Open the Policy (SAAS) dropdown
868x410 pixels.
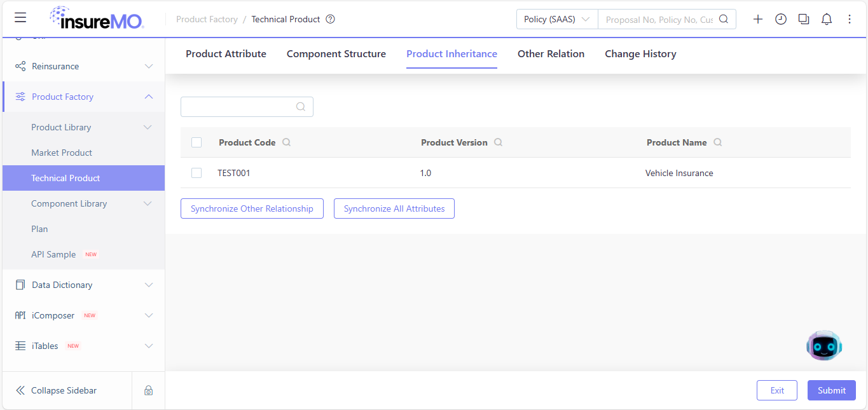[557, 19]
